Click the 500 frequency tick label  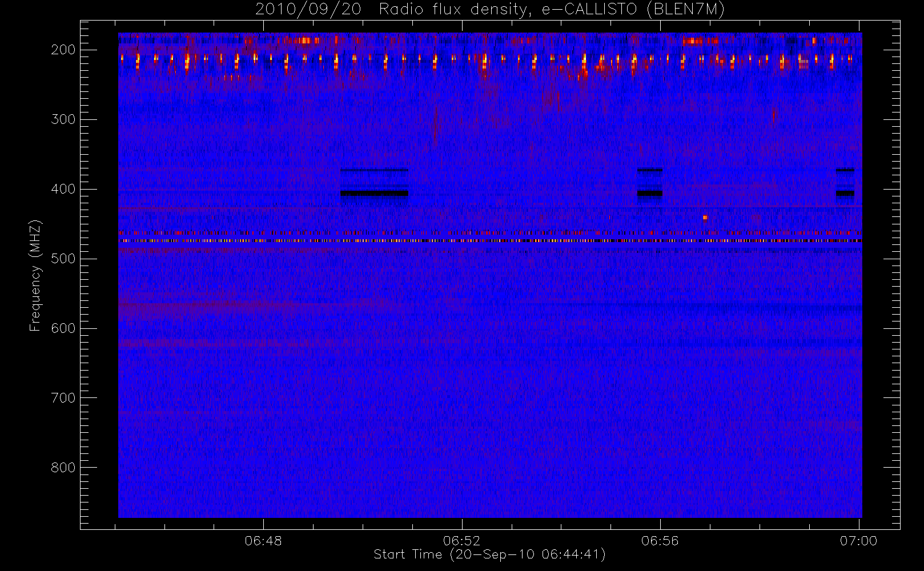pyautogui.click(x=63, y=259)
